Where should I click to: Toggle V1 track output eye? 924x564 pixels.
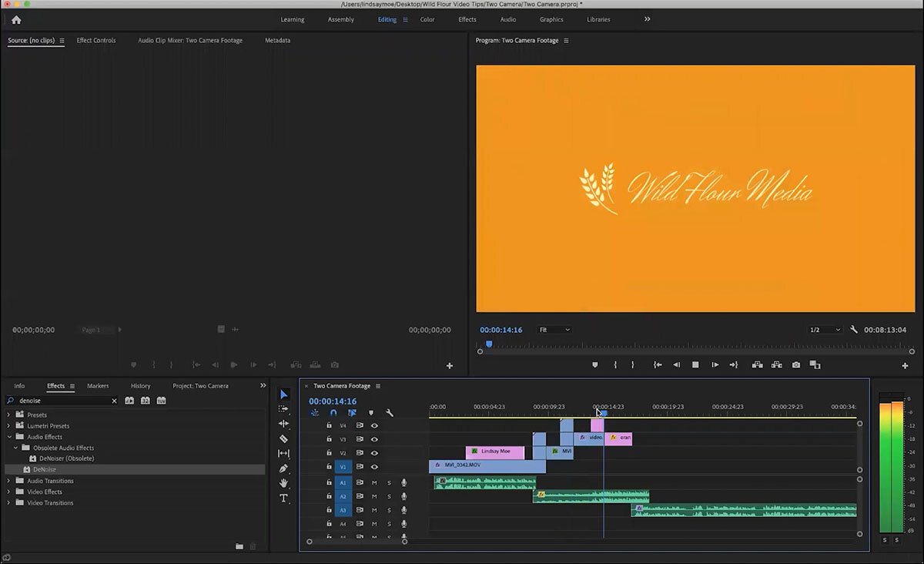pos(374,467)
